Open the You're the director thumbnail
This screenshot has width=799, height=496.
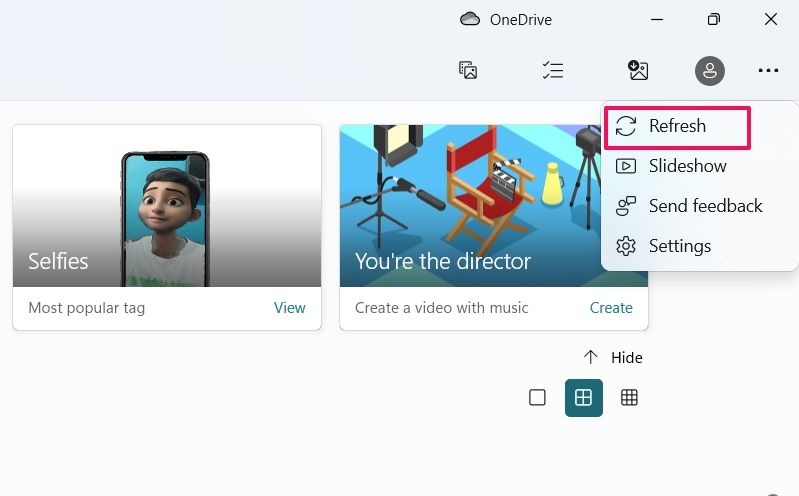click(x=470, y=206)
